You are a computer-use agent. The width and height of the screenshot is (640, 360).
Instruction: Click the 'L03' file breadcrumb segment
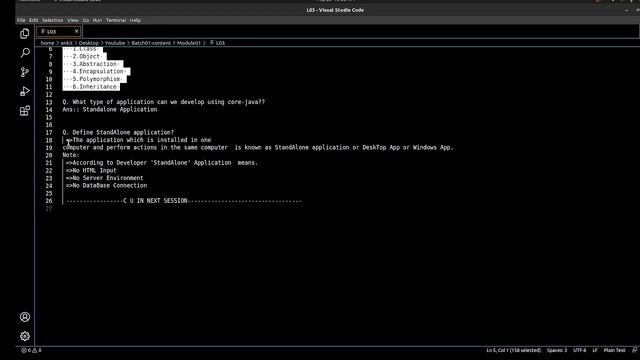coord(218,43)
